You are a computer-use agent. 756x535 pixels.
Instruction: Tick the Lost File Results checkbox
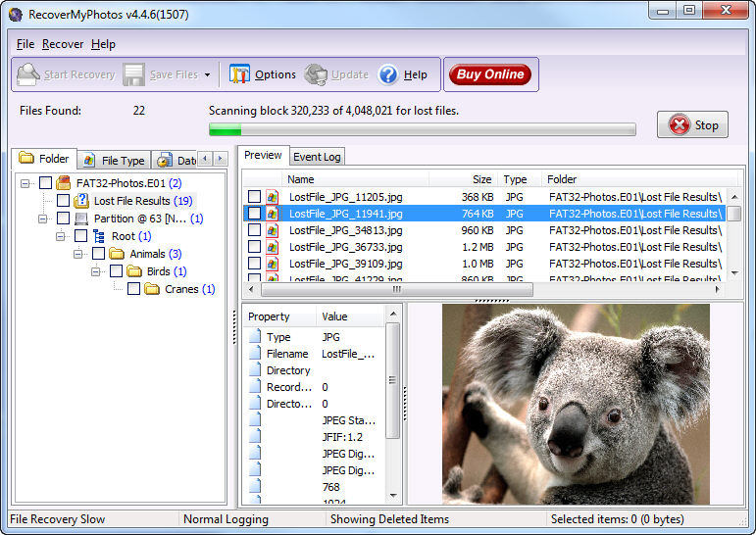(64, 201)
